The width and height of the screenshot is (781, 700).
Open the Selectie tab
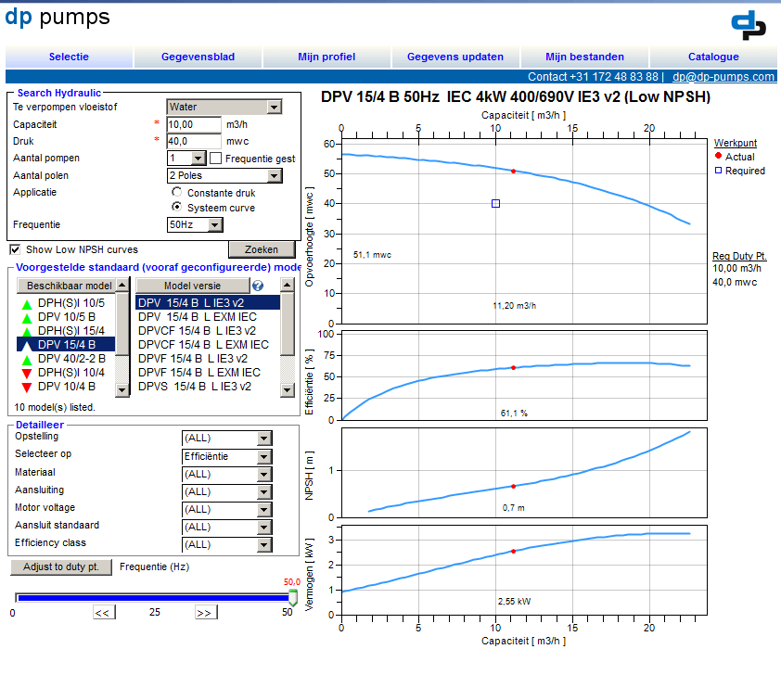pyautogui.click(x=69, y=57)
